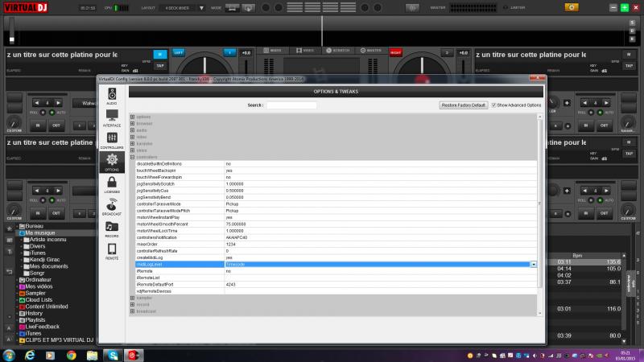Switch to the Scratch tab

tap(337, 51)
